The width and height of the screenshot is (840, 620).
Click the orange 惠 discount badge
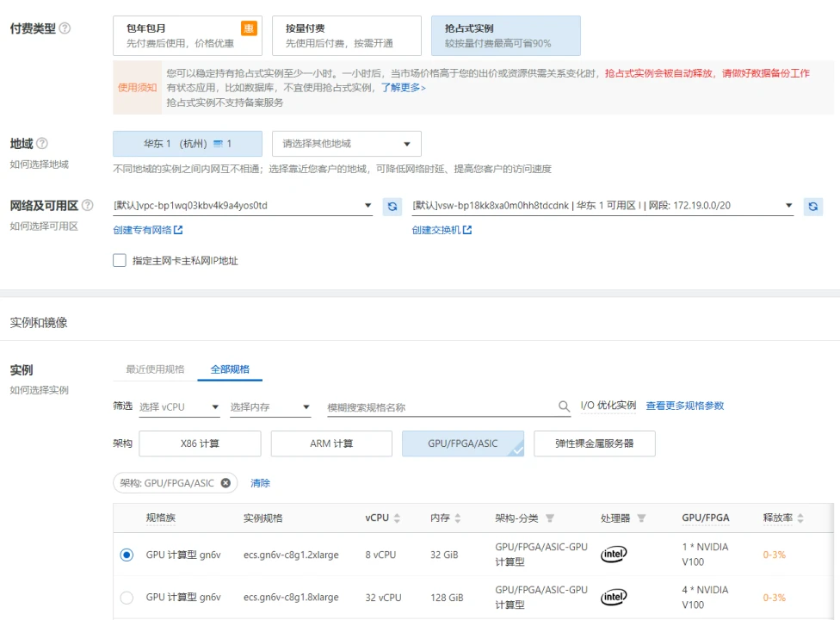(x=249, y=28)
